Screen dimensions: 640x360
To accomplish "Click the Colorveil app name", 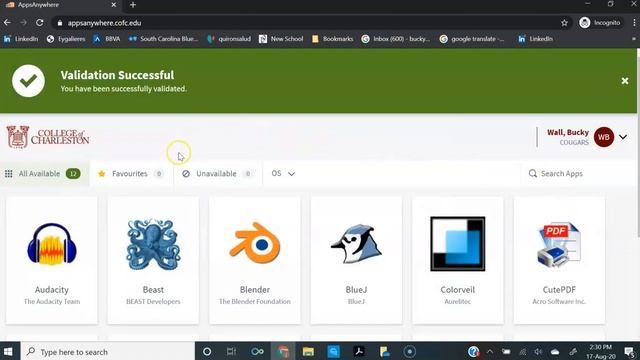I will point(458,289).
